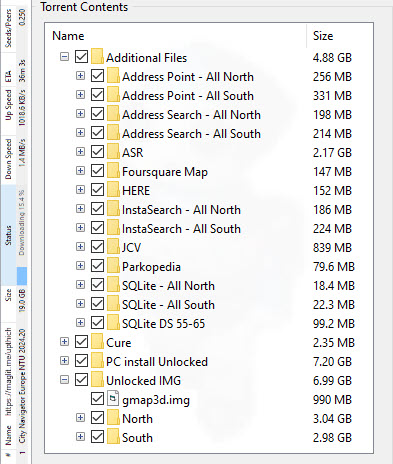Click the Unlocked IMG folder icon
The image size is (393, 464).
coord(97,380)
